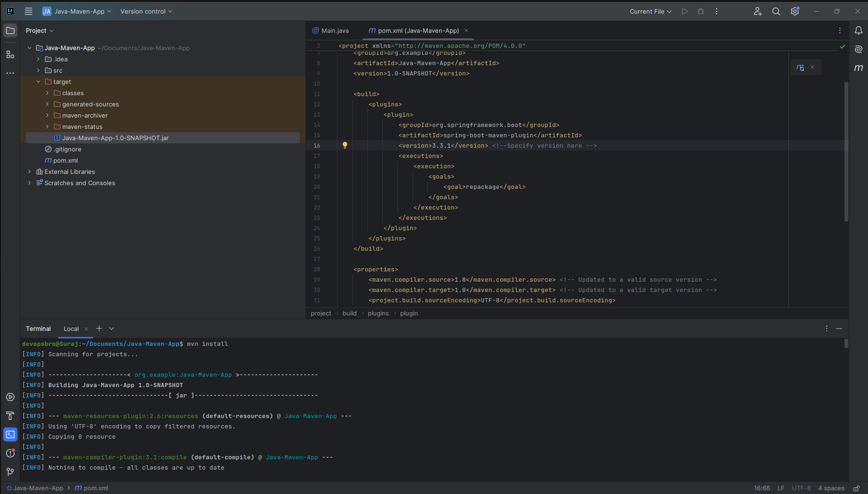Screen dimensions: 868x494
Task: Open pom.xml in project tree
Action: [x=61, y=160]
